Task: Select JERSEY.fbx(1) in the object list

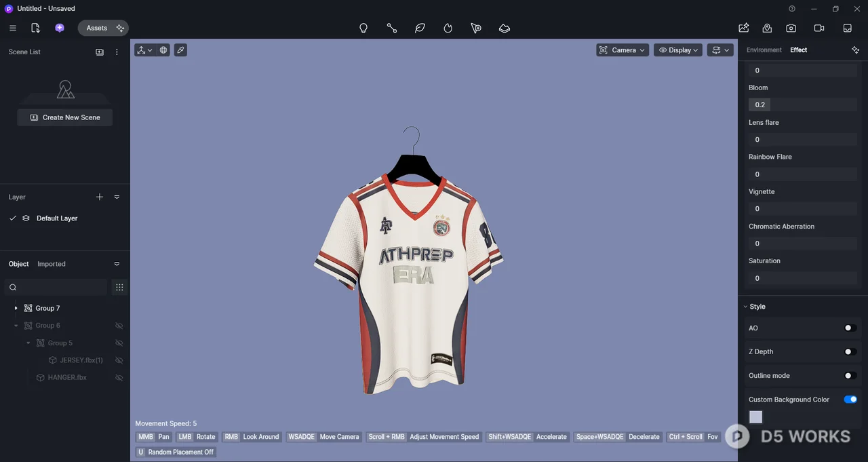Action: click(81, 360)
